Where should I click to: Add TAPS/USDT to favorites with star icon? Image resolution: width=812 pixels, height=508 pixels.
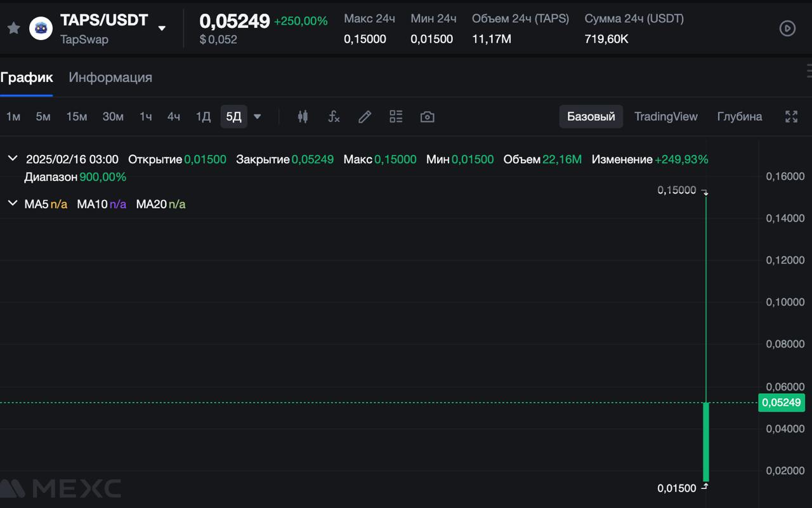tap(13, 29)
